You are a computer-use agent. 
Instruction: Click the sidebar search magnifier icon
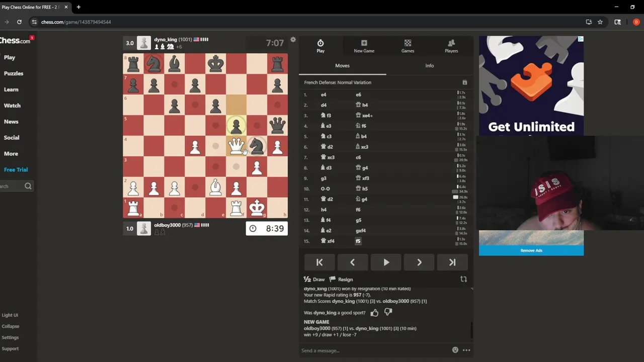tap(28, 186)
